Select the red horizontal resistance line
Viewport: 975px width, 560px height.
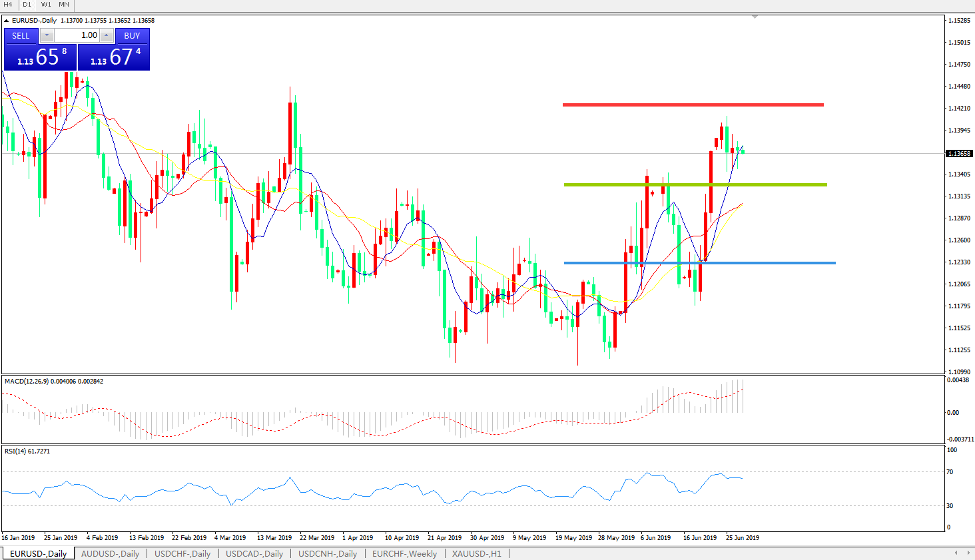(x=693, y=105)
